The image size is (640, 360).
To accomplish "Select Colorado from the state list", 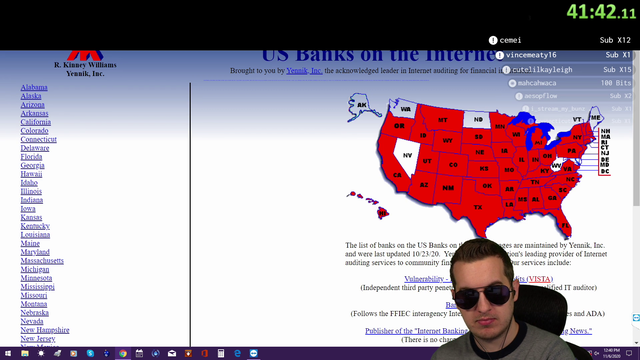I will [x=34, y=131].
